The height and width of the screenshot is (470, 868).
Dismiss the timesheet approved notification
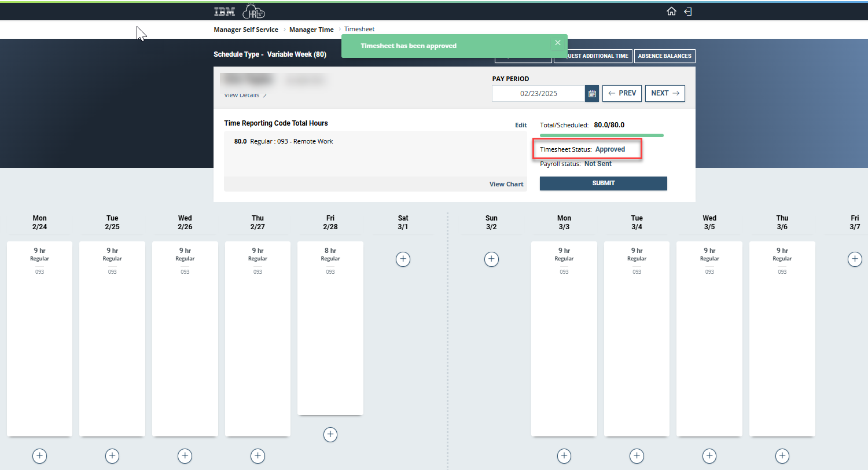click(557, 43)
